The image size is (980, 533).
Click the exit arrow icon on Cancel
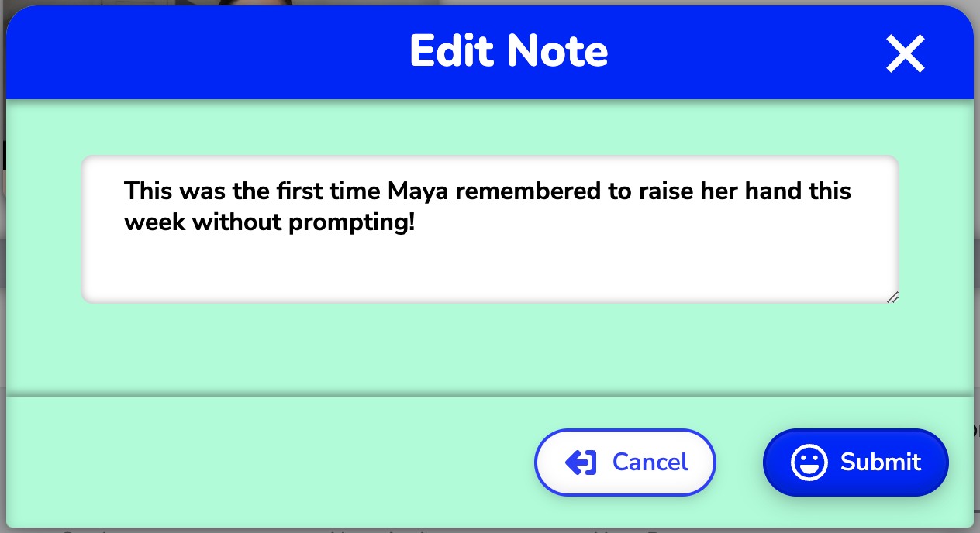[581, 463]
